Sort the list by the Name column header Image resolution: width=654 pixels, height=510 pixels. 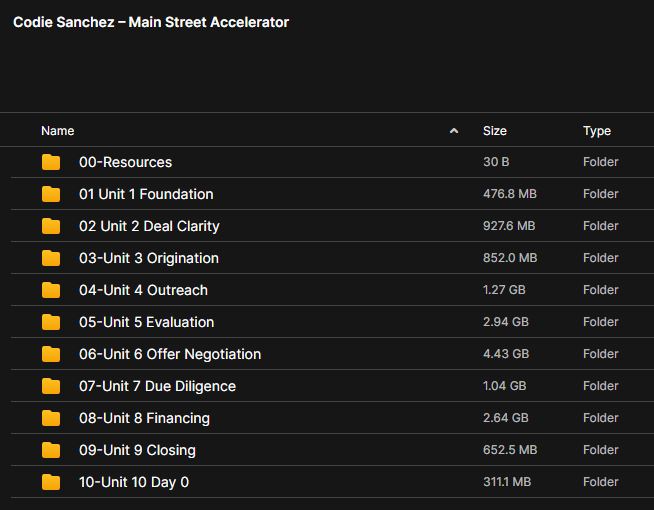[58, 131]
